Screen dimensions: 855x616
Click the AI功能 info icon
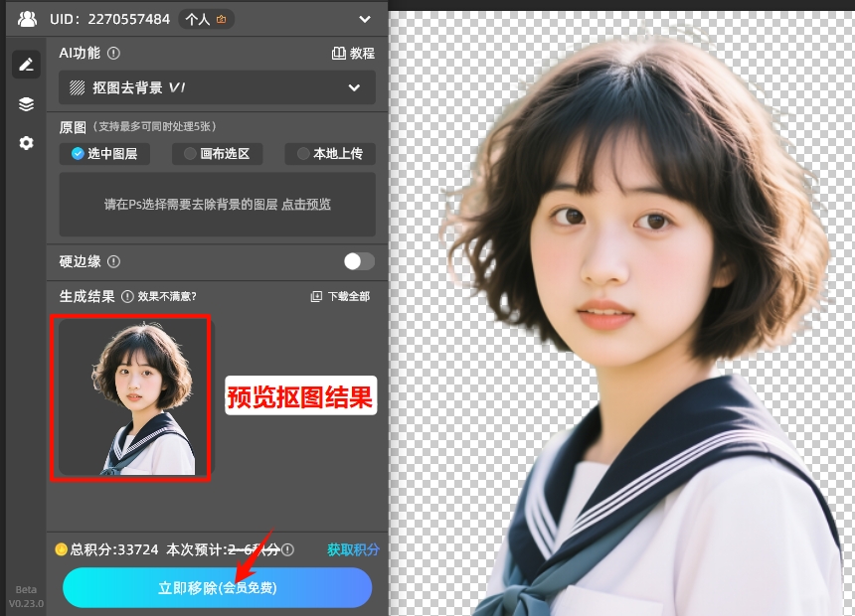coord(113,53)
